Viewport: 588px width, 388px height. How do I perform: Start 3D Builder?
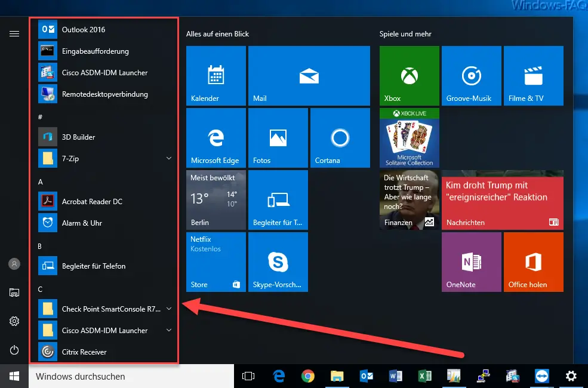[79, 137]
